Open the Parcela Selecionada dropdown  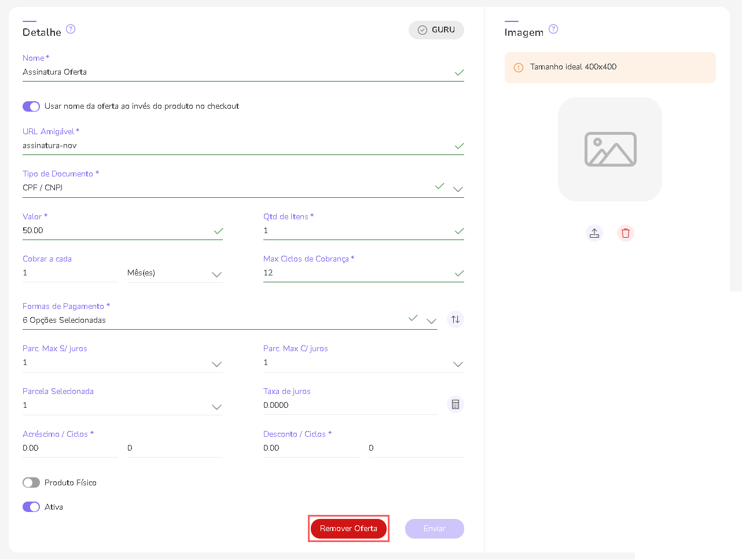(216, 407)
